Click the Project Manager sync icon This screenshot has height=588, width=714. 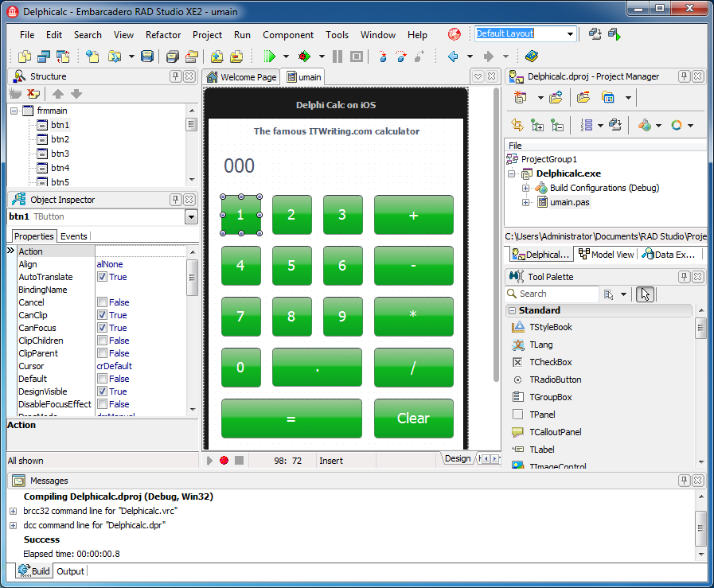[x=517, y=125]
